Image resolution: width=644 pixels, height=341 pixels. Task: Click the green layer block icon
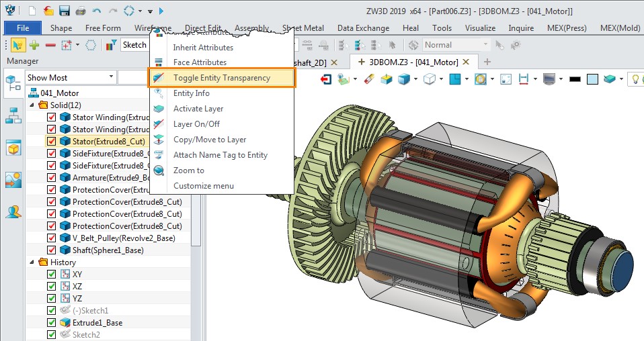click(610, 79)
